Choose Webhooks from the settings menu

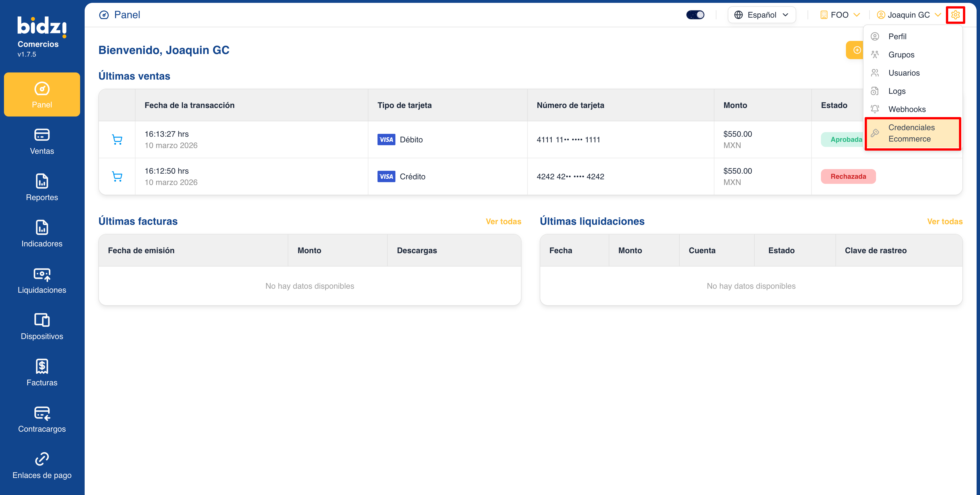[x=907, y=109]
